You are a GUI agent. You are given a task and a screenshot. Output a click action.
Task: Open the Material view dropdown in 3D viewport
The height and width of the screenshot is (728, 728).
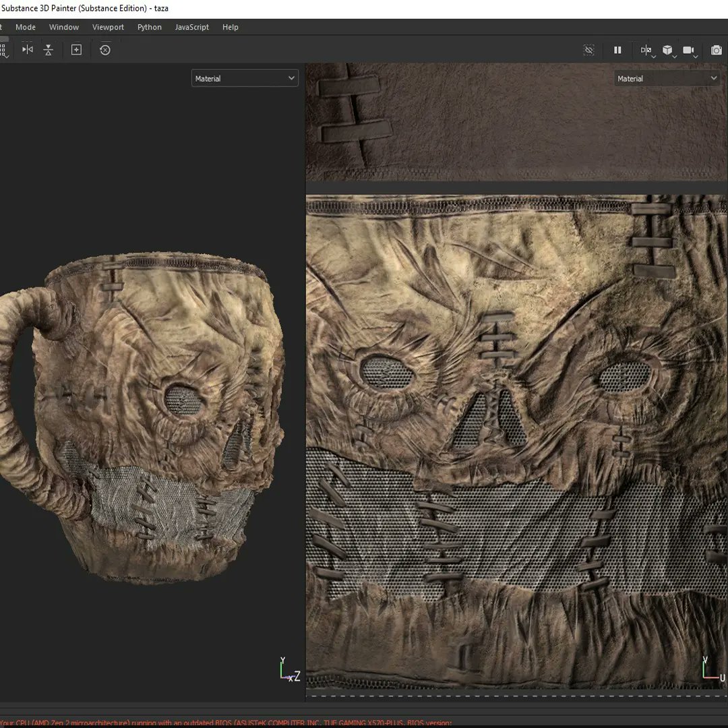click(x=245, y=78)
